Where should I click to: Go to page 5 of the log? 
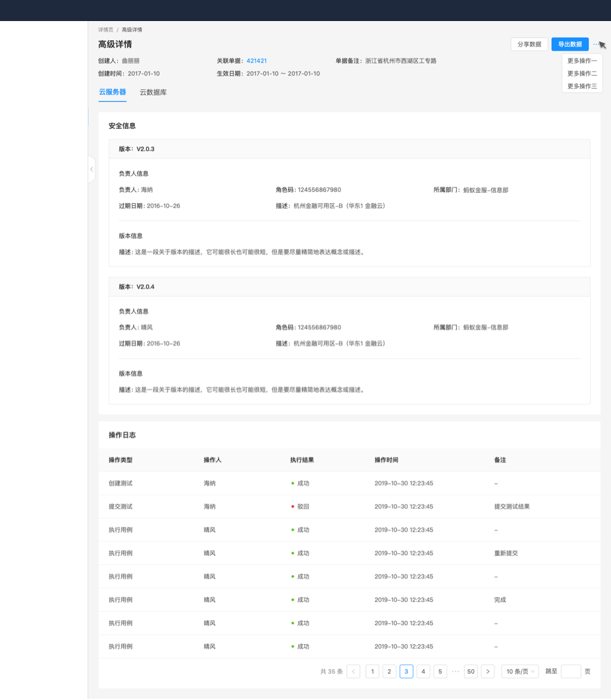coord(440,672)
